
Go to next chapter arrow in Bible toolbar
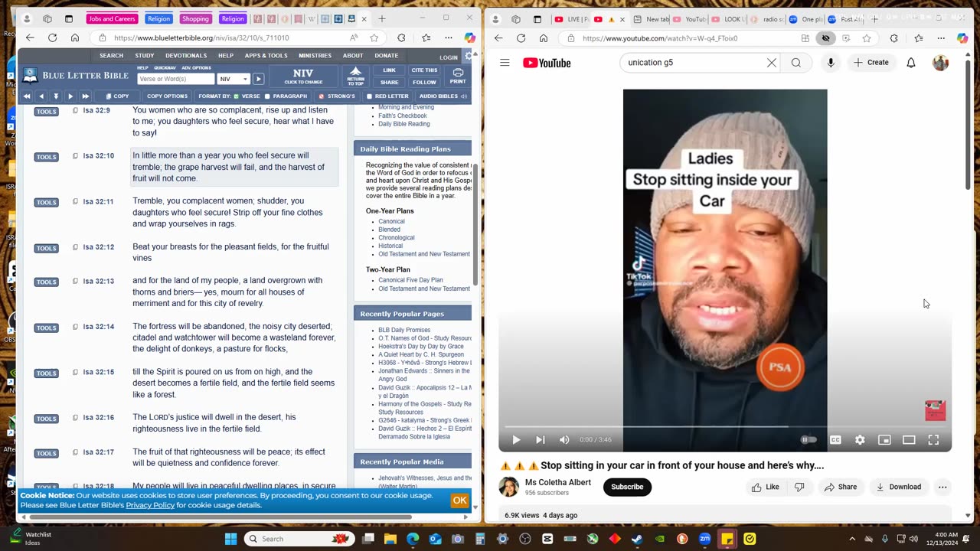[70, 96]
